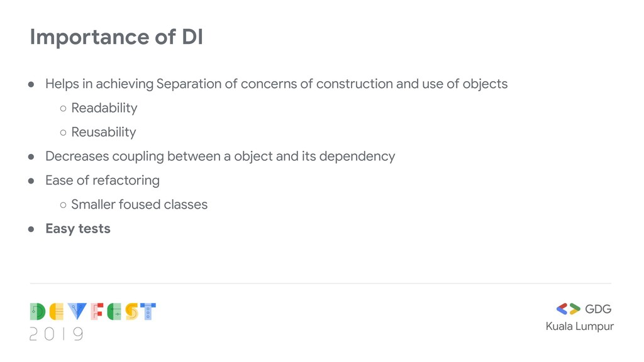Click the 'Decreases coupling between a object' bullet
The height and width of the screenshot is (362, 644).
coord(220,156)
